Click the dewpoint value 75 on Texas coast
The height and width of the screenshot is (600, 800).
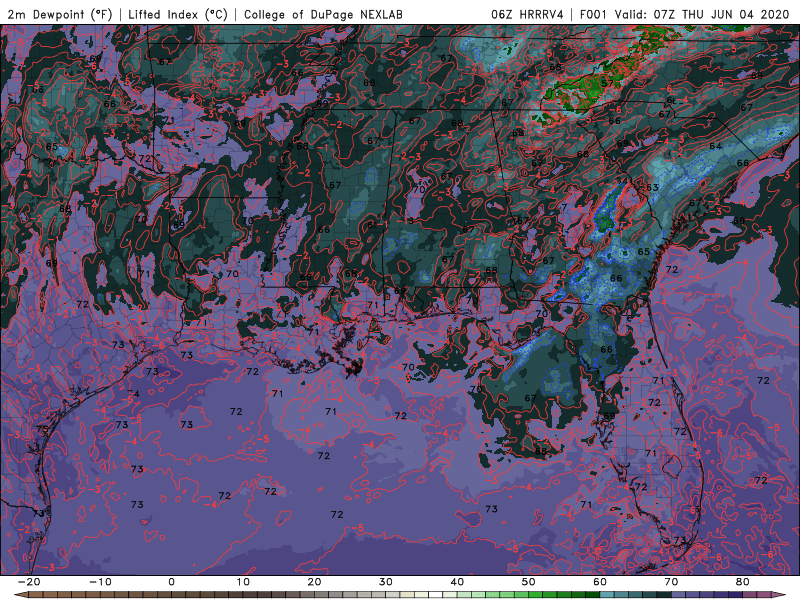pos(42,430)
